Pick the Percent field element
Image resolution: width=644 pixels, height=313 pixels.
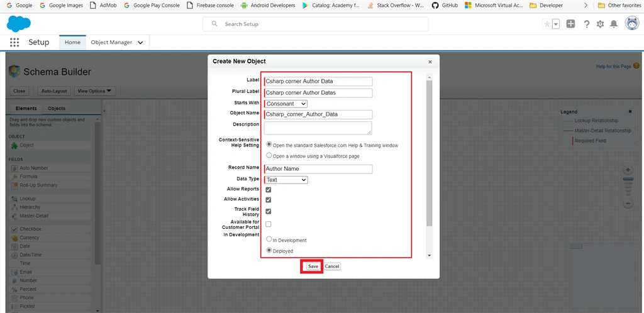[50, 289]
